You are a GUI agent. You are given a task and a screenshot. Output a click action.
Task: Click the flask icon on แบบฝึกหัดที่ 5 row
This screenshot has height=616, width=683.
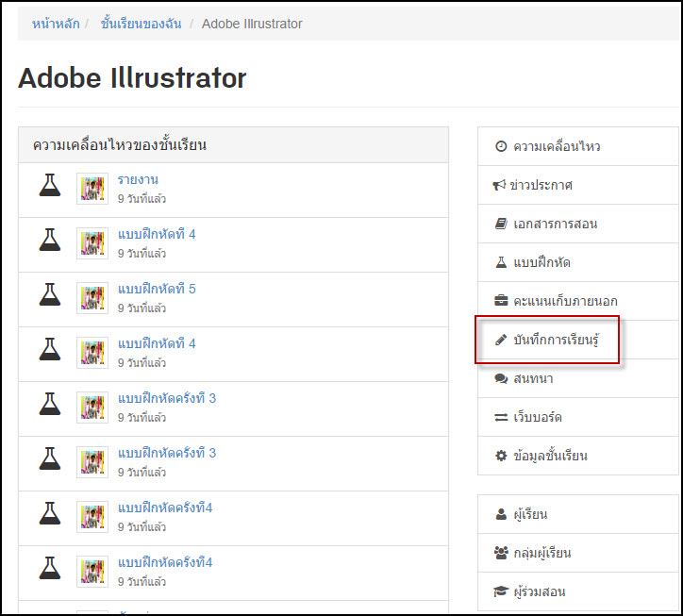pos(50,294)
